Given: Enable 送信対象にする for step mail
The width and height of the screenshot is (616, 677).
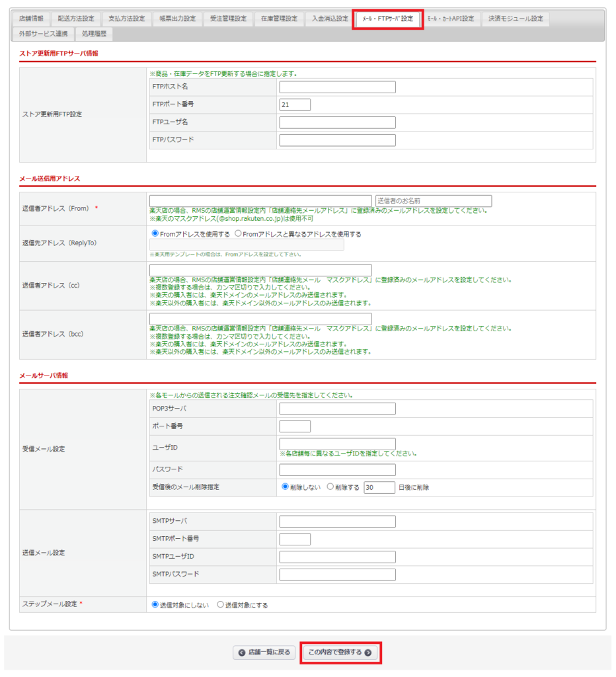Looking at the screenshot, I should click(221, 604).
